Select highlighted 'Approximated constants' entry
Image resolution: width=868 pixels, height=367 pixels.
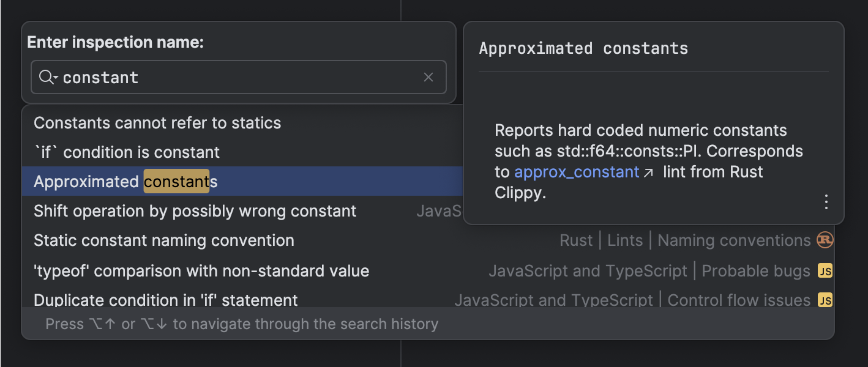tap(125, 182)
